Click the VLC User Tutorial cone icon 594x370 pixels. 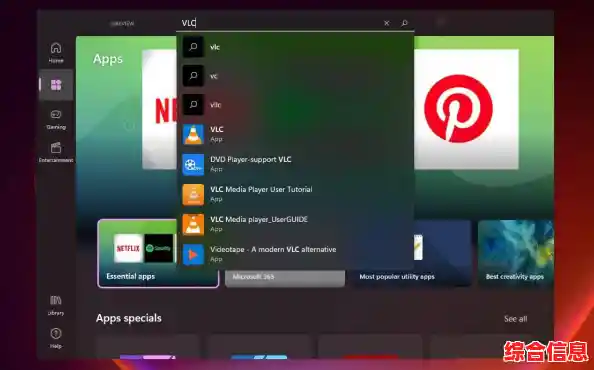193,194
